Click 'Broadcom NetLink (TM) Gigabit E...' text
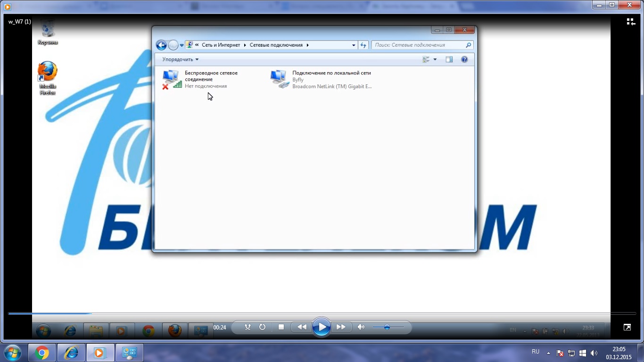This screenshot has width=644, height=362. (332, 86)
